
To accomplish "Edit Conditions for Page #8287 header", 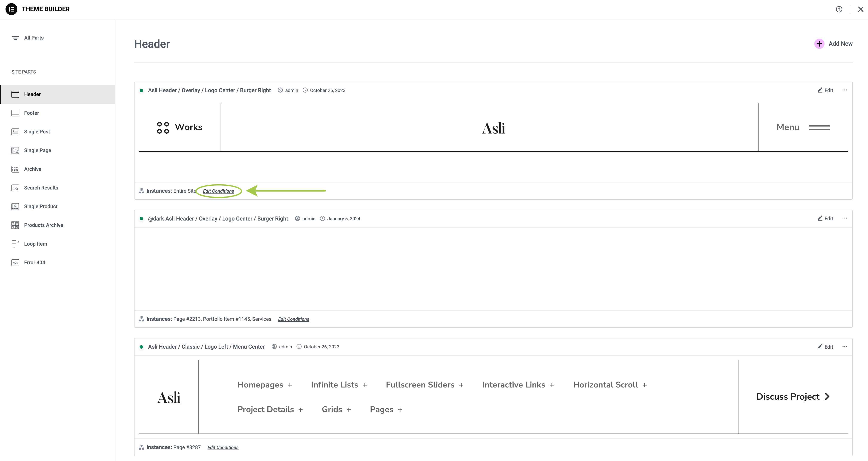I will coord(223,448).
